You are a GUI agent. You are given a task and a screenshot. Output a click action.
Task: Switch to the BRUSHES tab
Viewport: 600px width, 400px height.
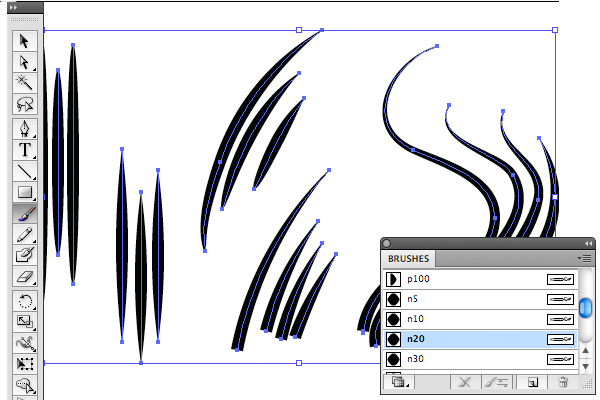[408, 259]
